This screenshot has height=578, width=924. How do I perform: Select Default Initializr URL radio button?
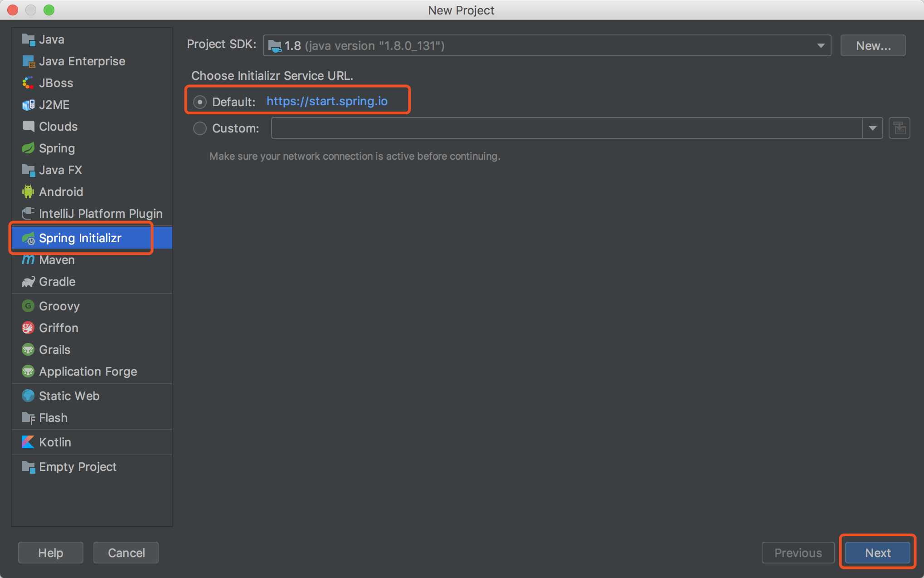click(199, 102)
